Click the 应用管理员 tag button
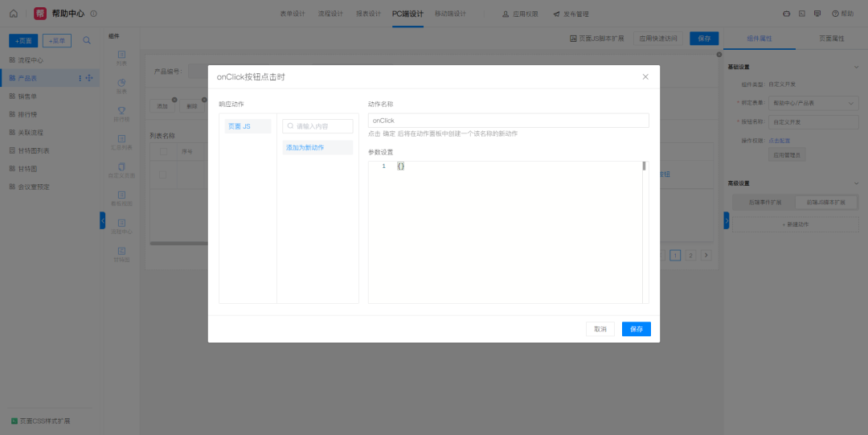Viewport: 868px width, 435px height. [x=787, y=155]
